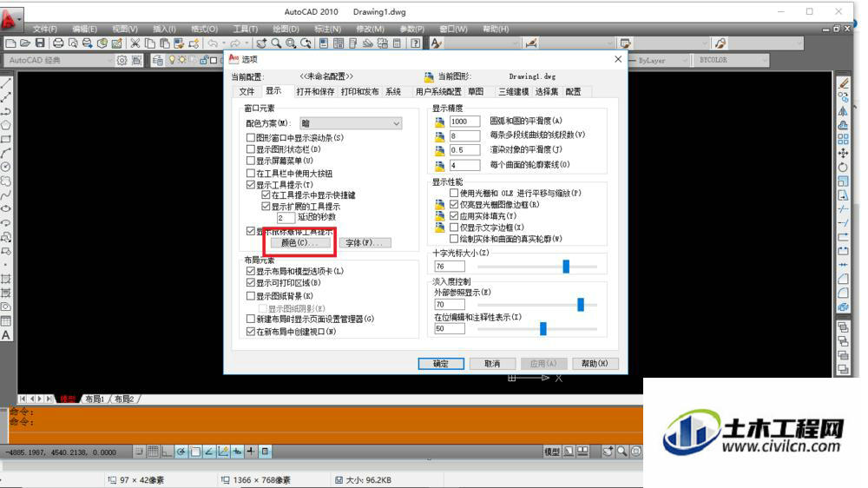Click the status bar zoom magnifier icon
This screenshot has height=488, width=868.
coord(622,452)
